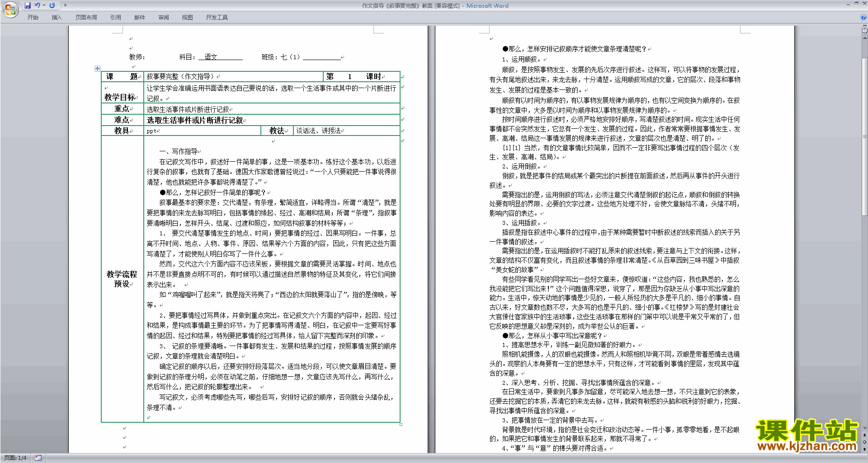Click the 教学目标 row label
The height and width of the screenshot is (463, 868).
(120, 97)
